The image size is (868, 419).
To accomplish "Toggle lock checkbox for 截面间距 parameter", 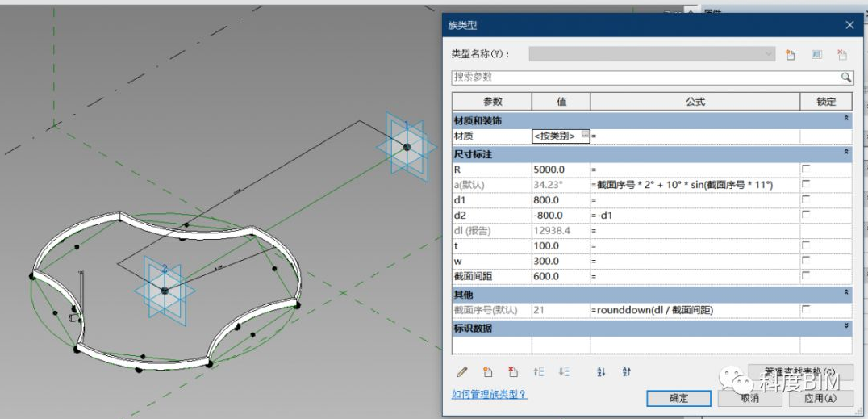I will point(805,275).
